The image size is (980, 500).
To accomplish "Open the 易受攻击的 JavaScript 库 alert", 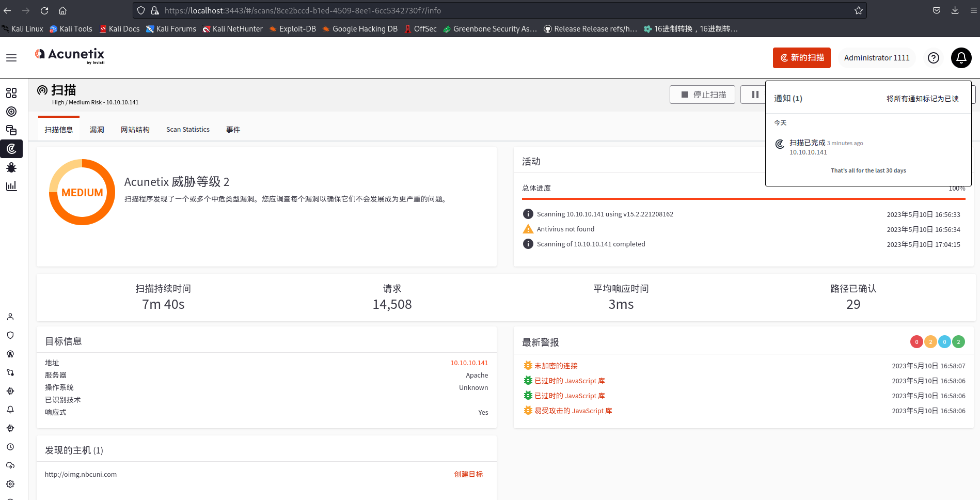I will (573, 411).
